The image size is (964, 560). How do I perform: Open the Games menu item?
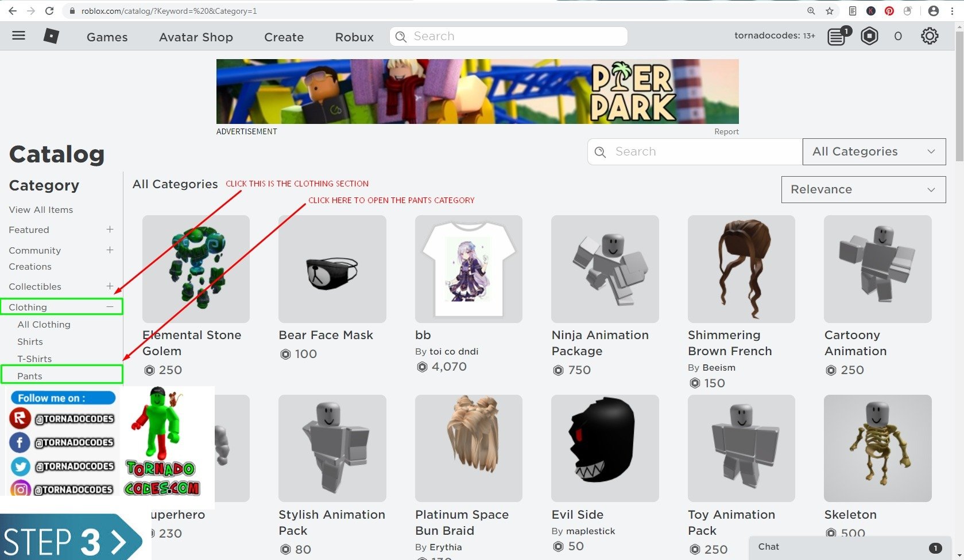(x=107, y=37)
